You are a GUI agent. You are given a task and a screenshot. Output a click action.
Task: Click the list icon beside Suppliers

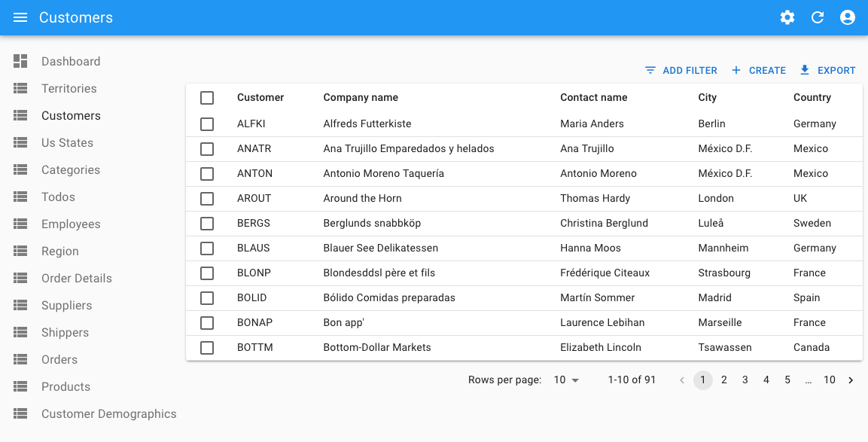click(x=20, y=306)
